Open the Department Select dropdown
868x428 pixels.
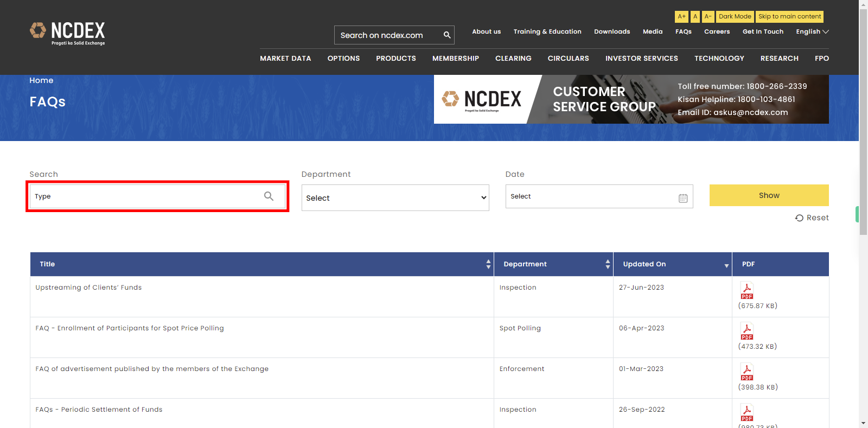(x=395, y=198)
